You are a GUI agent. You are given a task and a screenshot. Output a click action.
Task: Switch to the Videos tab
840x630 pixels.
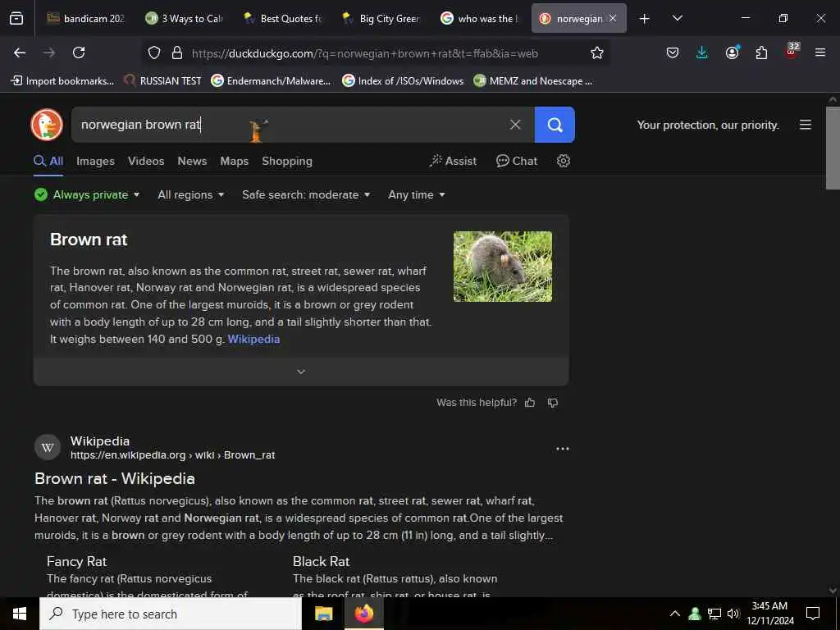pyautogui.click(x=146, y=161)
